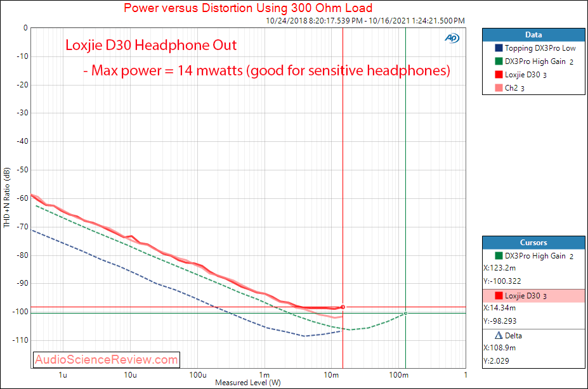Click the chart title 'Power versus Distortion Using 300 Ohm Load'

point(248,8)
